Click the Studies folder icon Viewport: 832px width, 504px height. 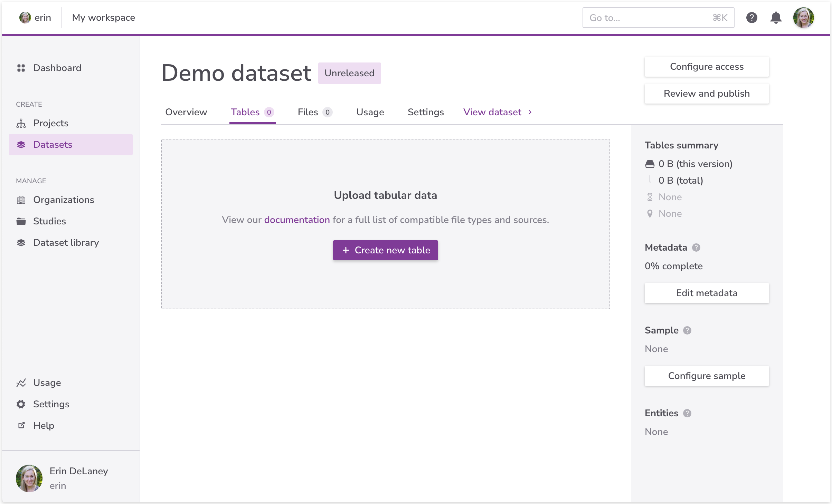pyautogui.click(x=21, y=221)
